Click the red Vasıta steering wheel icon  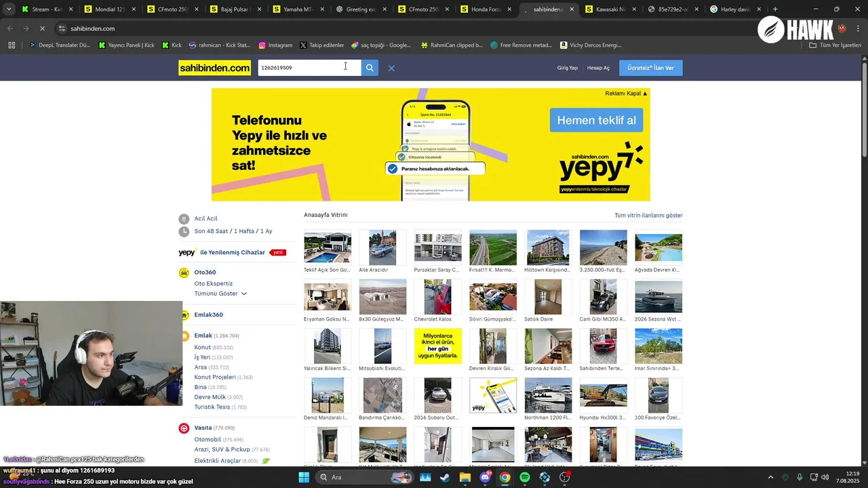[184, 428]
